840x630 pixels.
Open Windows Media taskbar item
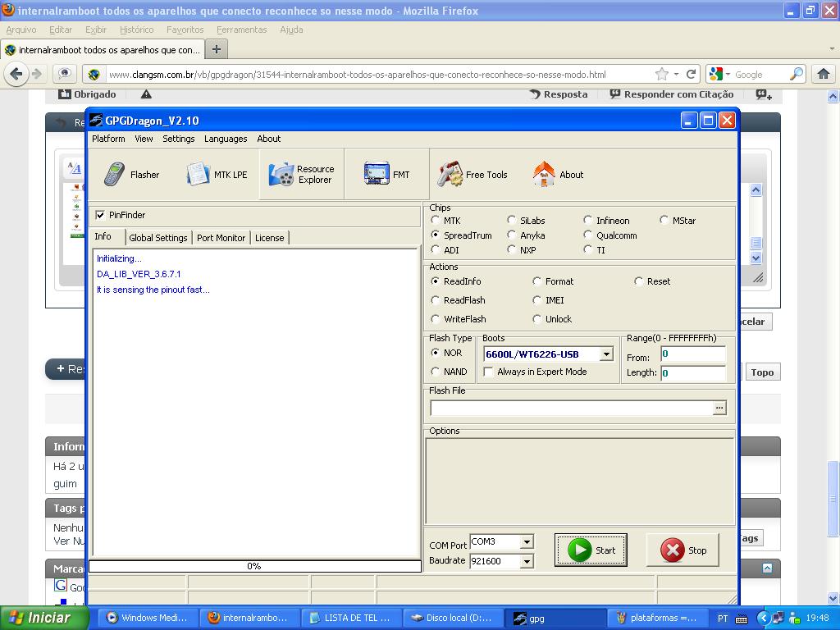tap(148, 618)
